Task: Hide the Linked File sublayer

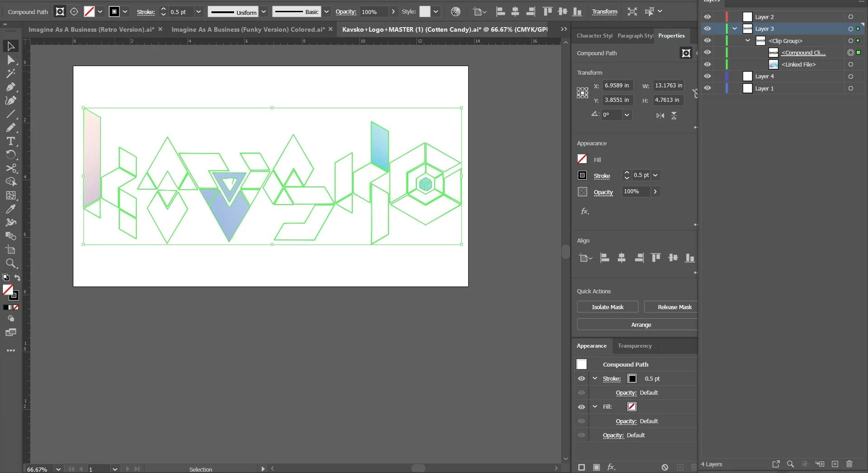Action: pyautogui.click(x=707, y=64)
